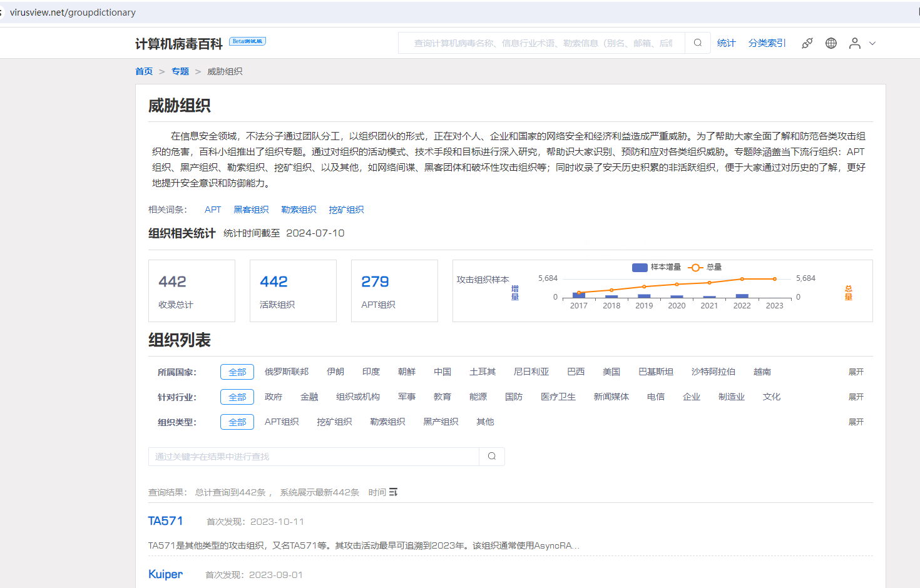Click the result filter search icon
The width and height of the screenshot is (920, 588).
point(492,457)
